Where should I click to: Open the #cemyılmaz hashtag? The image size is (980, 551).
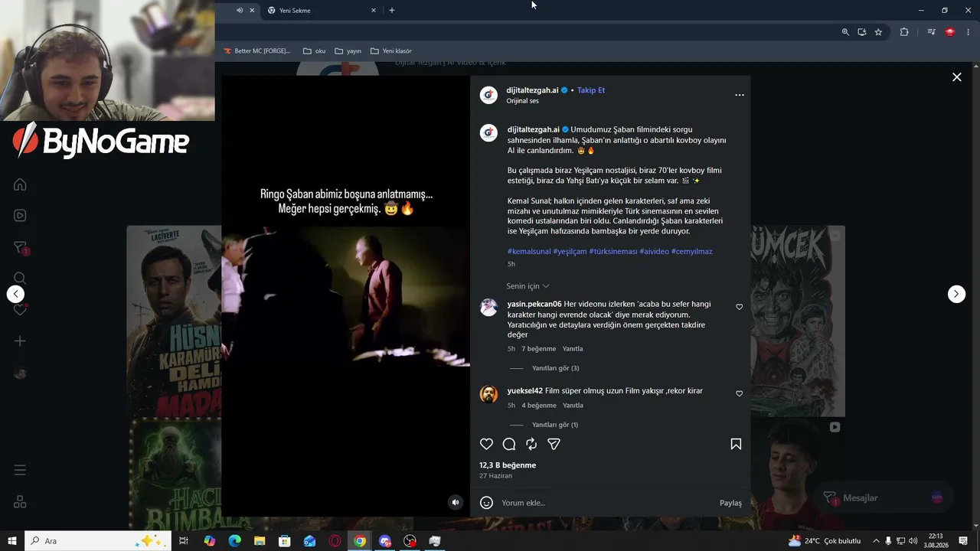692,252
